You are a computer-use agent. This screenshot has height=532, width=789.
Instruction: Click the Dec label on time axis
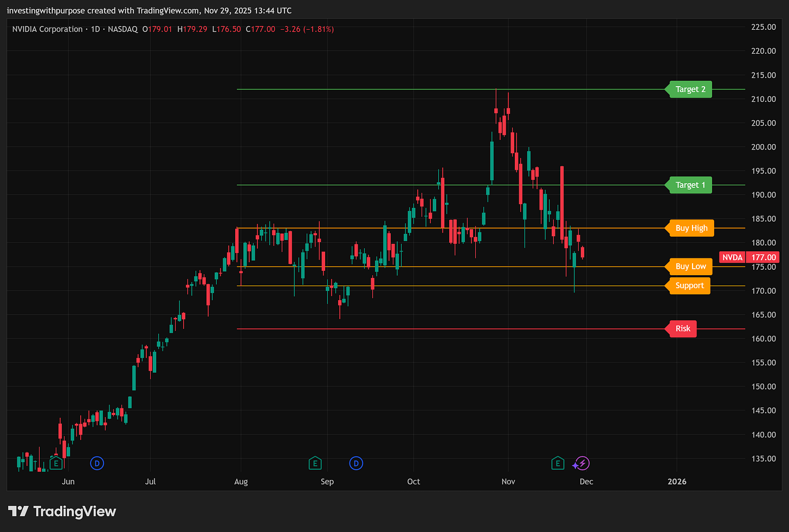[586, 482]
